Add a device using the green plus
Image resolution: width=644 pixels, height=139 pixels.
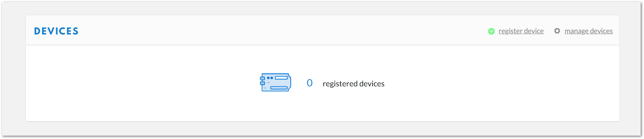click(491, 32)
